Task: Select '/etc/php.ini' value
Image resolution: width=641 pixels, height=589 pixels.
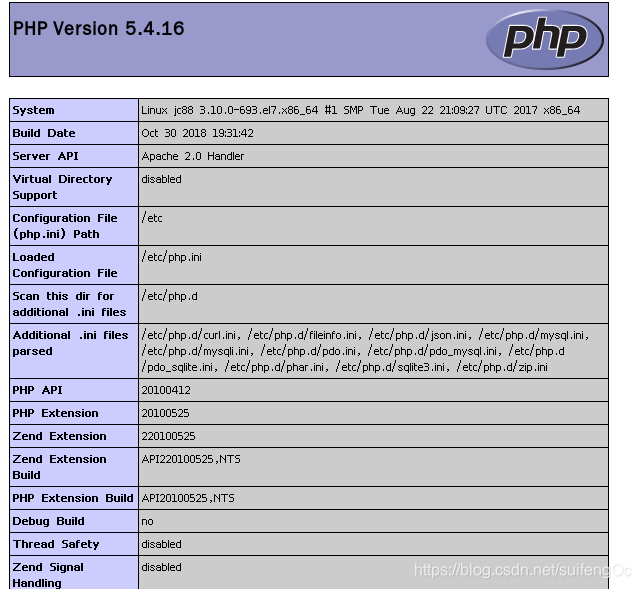Action: (x=172, y=257)
